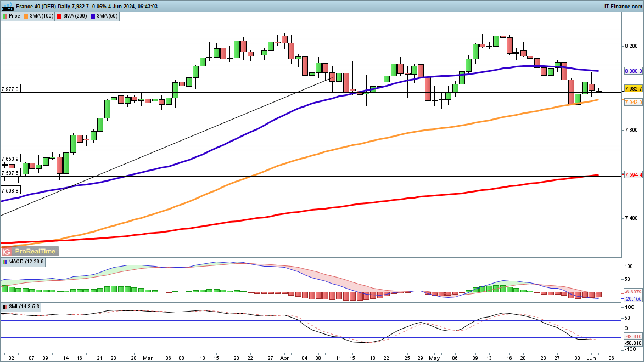This screenshot has height=362, width=644.
Task: Click the 7,594.4 SMA 200 value label
Action: [633, 175]
